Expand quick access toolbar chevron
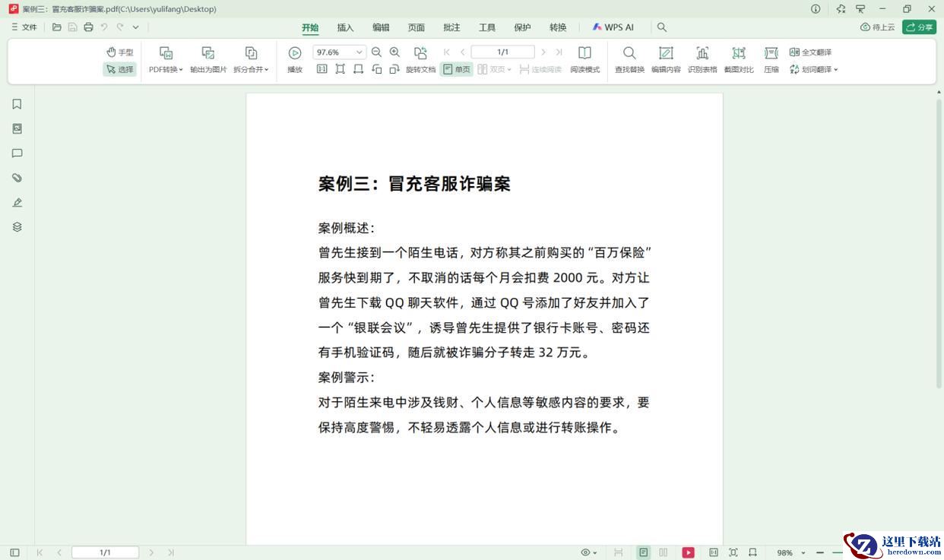The image size is (944, 560). (135, 27)
